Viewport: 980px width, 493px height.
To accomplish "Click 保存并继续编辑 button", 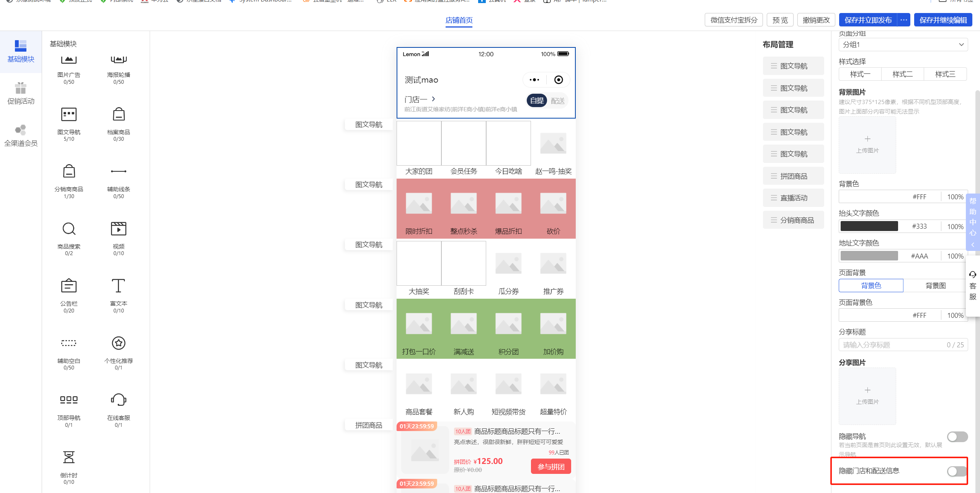I will click(943, 20).
